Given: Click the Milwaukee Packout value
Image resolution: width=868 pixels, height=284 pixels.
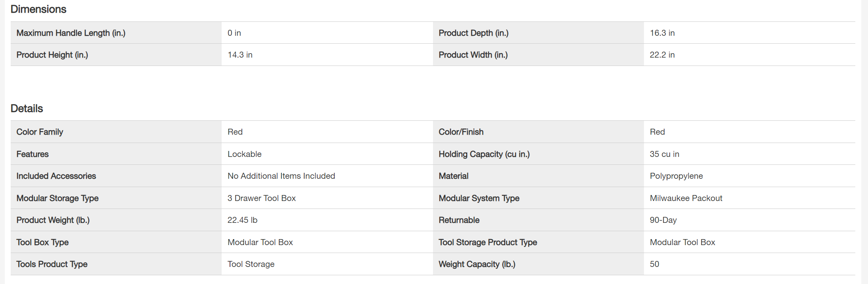Looking at the screenshot, I should coord(686,198).
